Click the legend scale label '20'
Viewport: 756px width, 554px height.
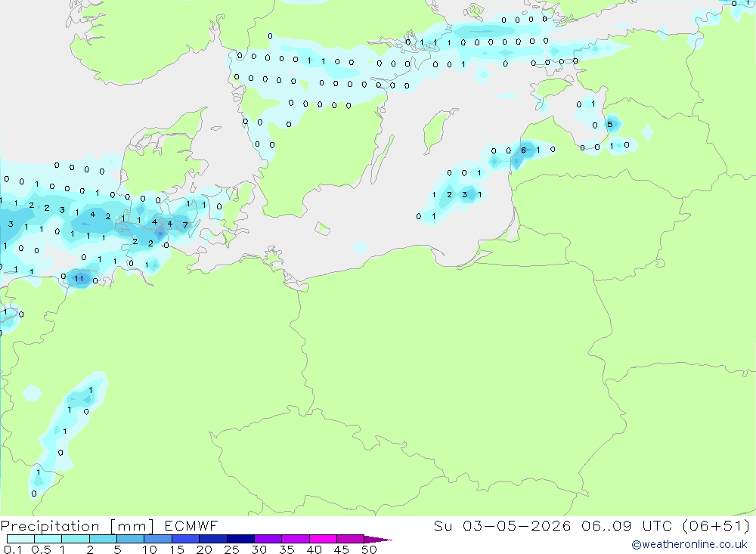204,549
